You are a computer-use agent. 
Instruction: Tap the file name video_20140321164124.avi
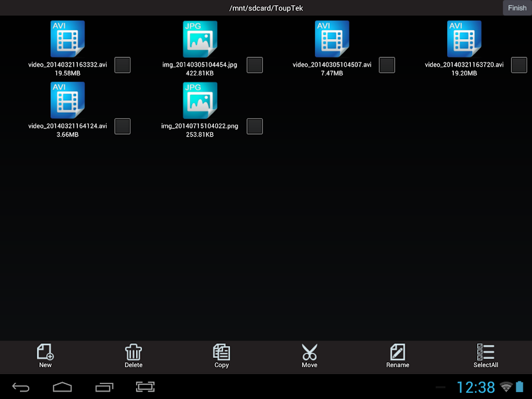67,126
